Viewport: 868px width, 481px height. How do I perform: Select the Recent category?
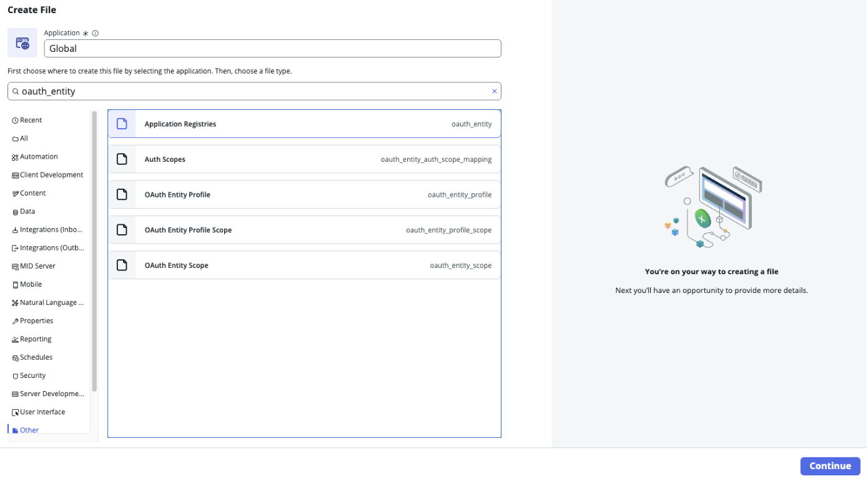tap(31, 120)
